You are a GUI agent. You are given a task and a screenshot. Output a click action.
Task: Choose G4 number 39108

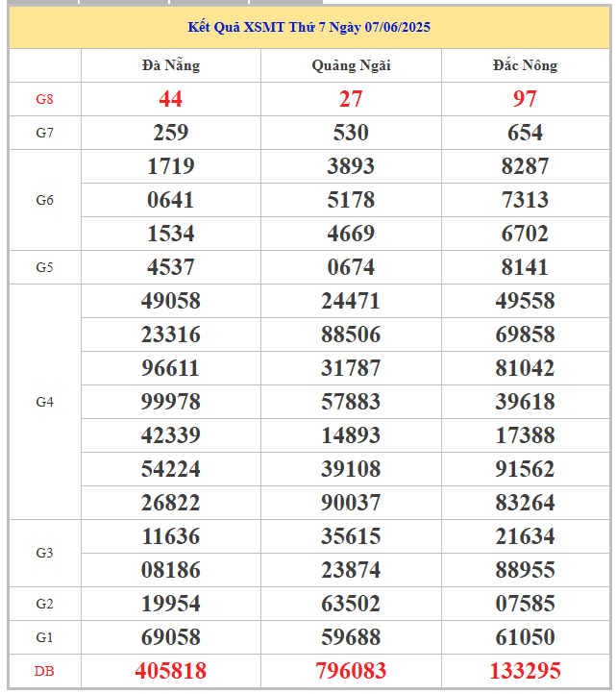pos(351,469)
